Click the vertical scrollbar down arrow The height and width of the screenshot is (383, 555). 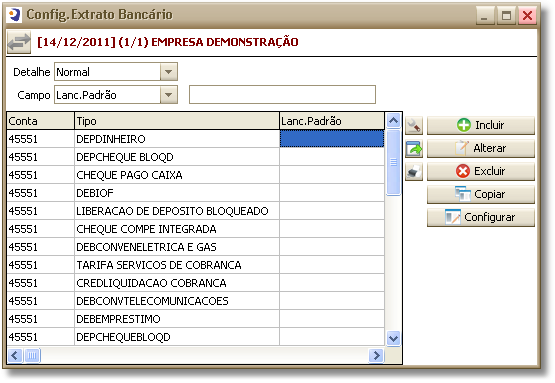coord(393,338)
